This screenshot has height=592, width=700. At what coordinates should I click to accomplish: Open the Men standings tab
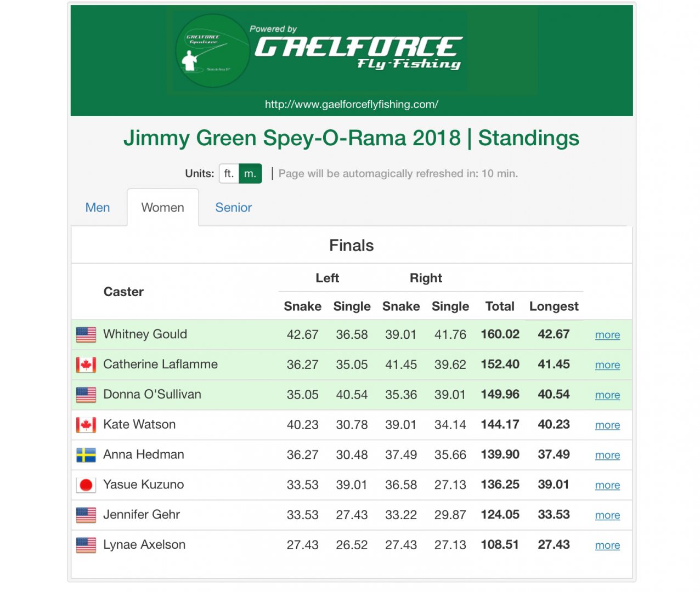click(98, 208)
